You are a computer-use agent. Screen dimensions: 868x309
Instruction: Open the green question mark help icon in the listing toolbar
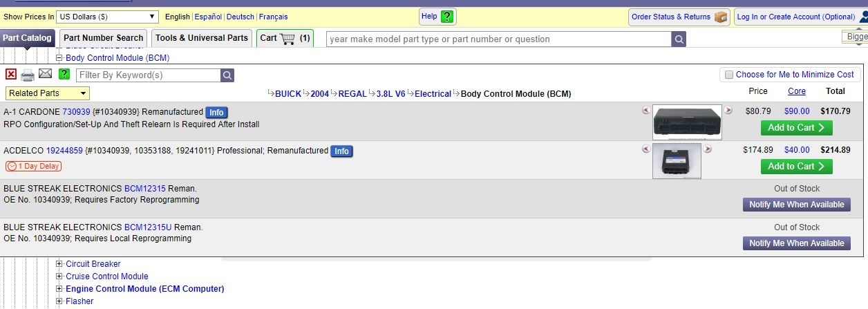point(64,75)
